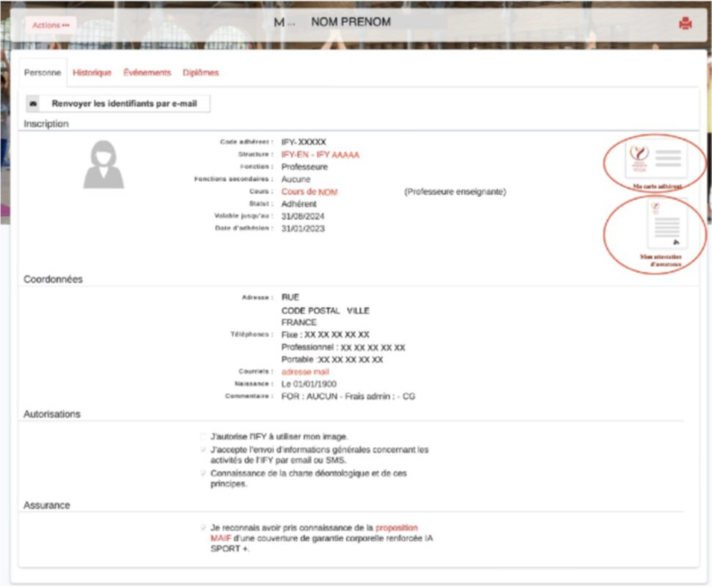Toggle the image-use authorization checkbox

204,437
